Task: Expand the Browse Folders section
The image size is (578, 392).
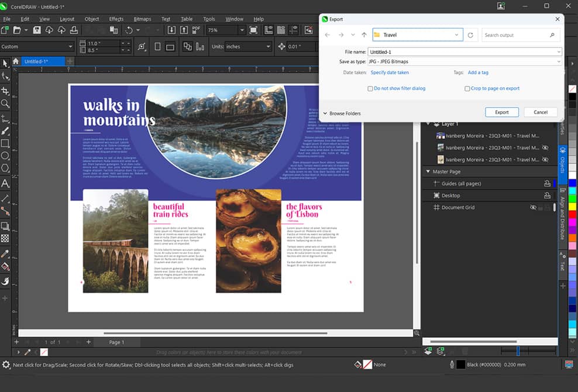Action: coord(342,114)
